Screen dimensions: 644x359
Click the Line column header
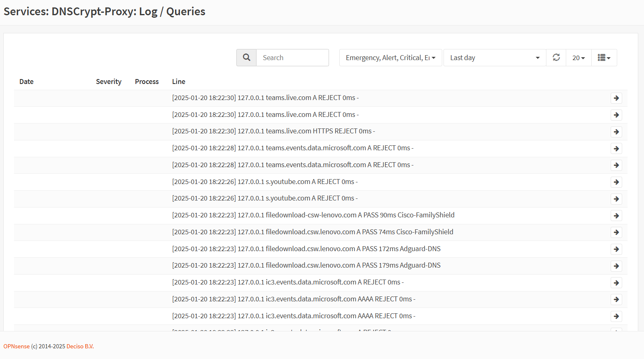tap(179, 82)
